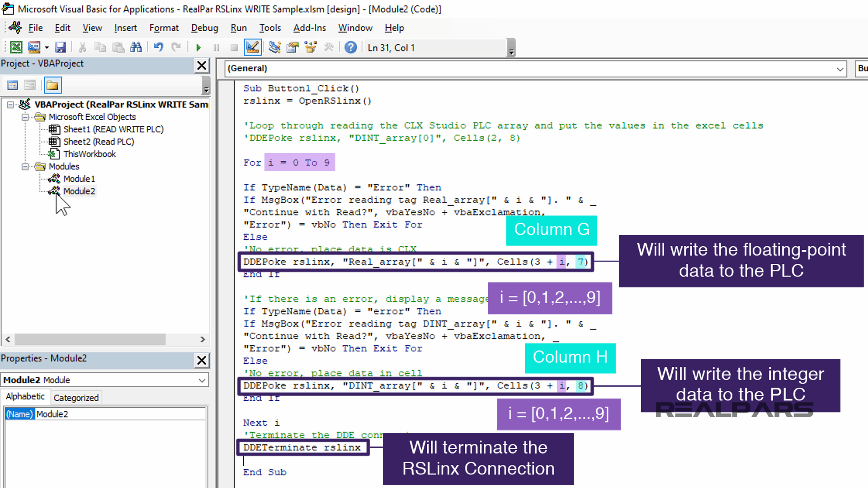Click the rslinx = OpenRSlinx() line
The height and width of the screenshot is (488, 868).
pyautogui.click(x=307, y=101)
